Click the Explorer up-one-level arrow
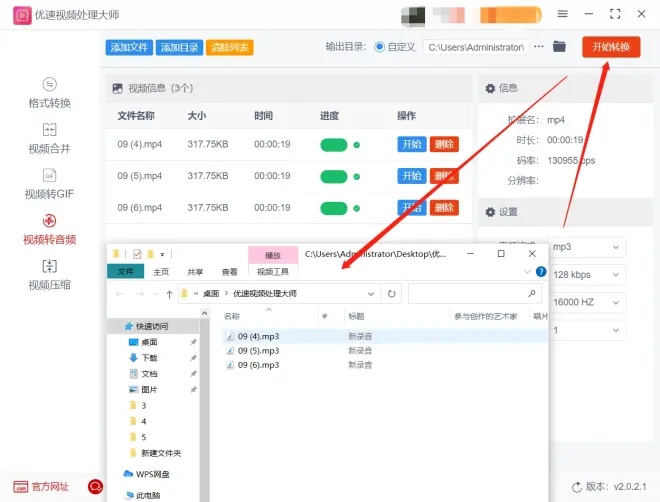 [167, 294]
